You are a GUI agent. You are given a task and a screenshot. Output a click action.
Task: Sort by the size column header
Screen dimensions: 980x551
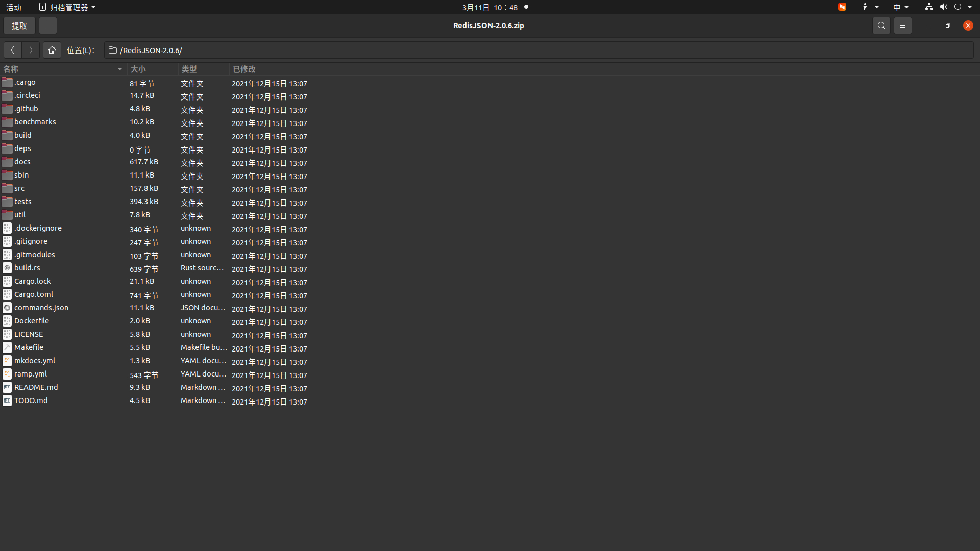coord(138,69)
